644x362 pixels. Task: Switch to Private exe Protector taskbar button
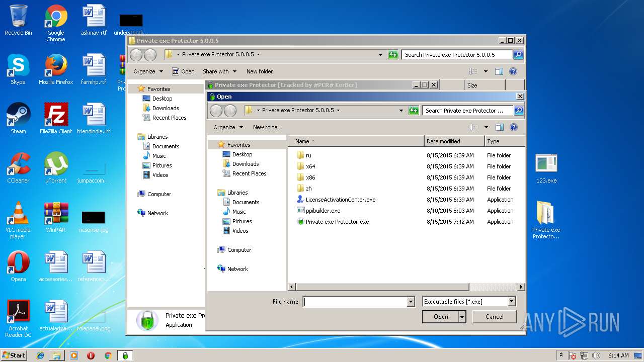(x=125, y=355)
